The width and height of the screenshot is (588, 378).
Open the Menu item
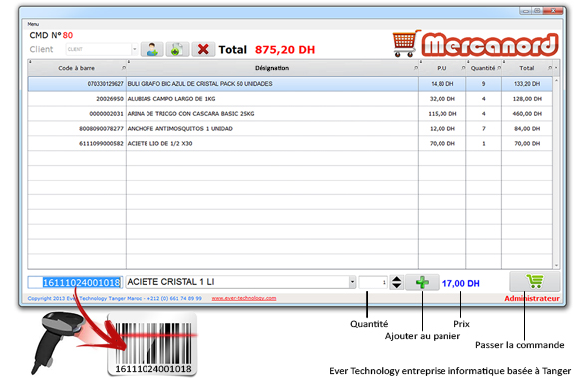click(x=33, y=24)
